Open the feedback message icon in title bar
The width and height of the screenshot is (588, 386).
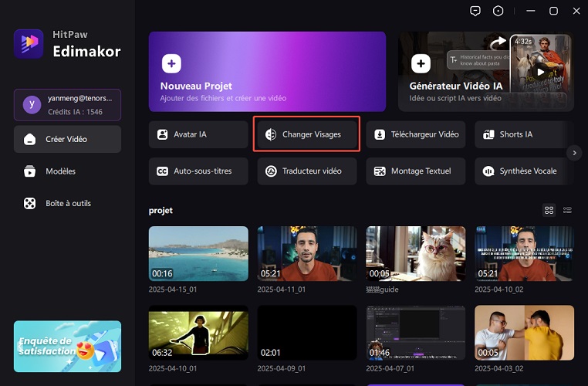475,11
